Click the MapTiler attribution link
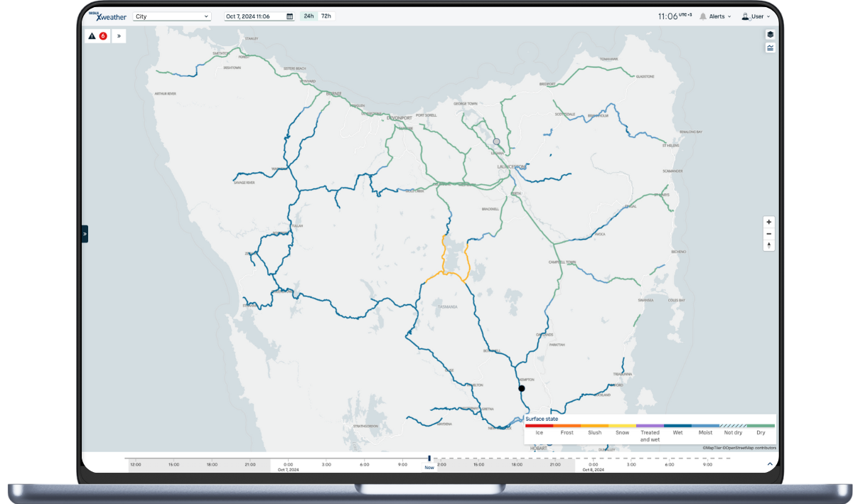 coord(712,448)
